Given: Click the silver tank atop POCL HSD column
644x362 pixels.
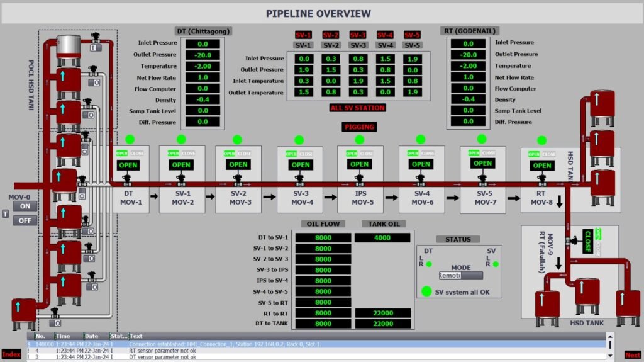Looking at the screenshot, I should tap(69, 45).
